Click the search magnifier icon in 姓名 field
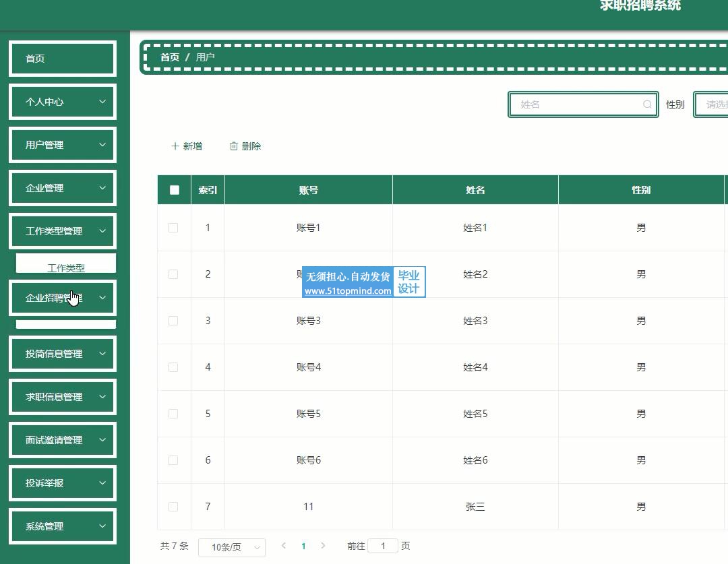728x564 pixels. coord(647,104)
